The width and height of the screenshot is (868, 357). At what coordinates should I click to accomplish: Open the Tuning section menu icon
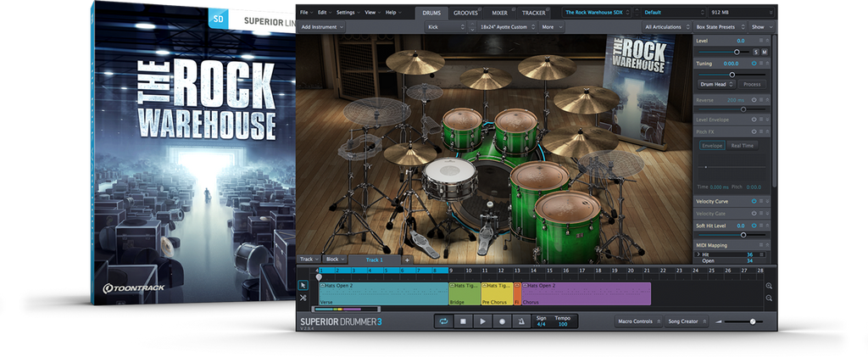click(x=760, y=64)
